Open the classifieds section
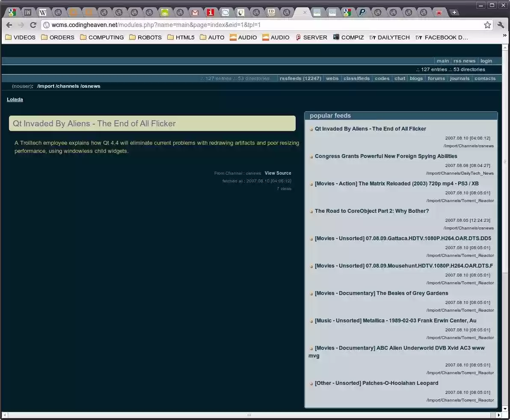The image size is (510, 420). pyautogui.click(x=356, y=78)
